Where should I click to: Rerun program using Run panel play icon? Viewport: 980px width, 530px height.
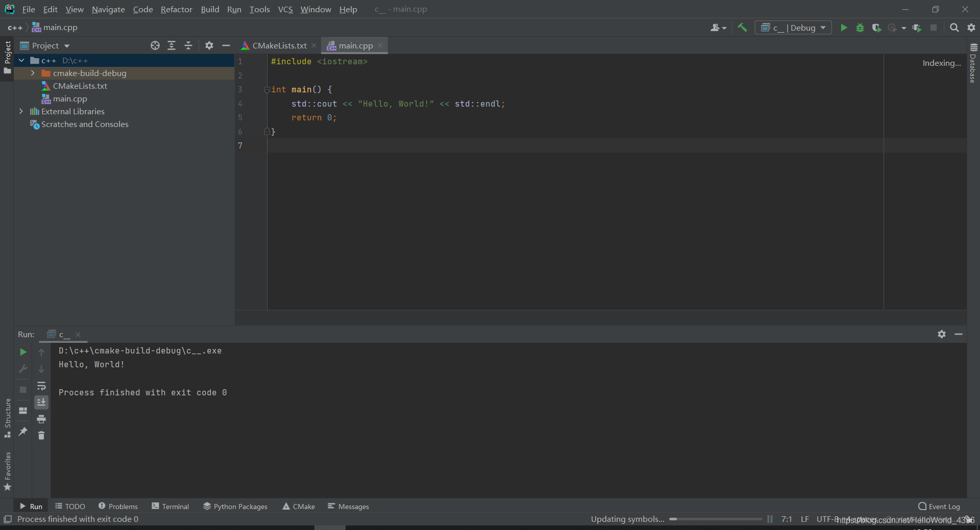[23, 352]
